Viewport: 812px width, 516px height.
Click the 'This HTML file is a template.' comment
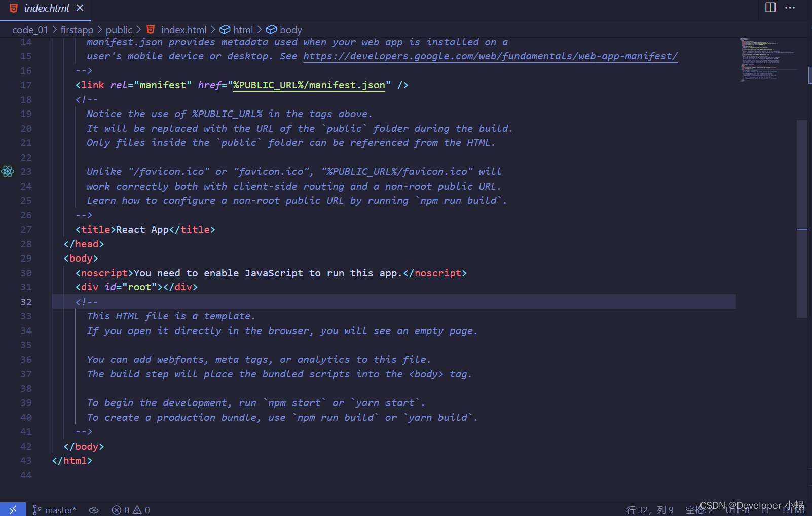point(171,316)
